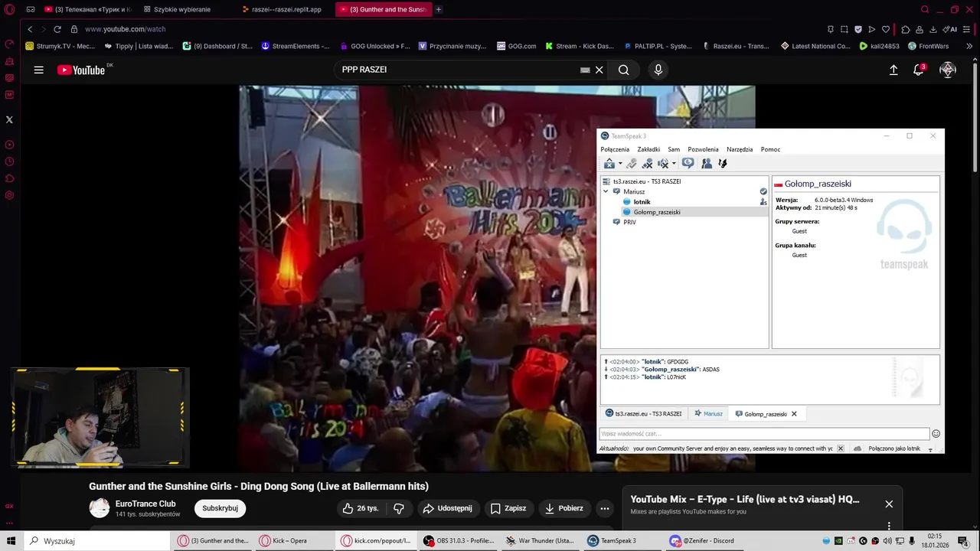Viewport: 980px width, 551px height.
Task: Switch to ts3.raszei.eu - TS3 RASZEI chat tab
Action: [x=643, y=414]
